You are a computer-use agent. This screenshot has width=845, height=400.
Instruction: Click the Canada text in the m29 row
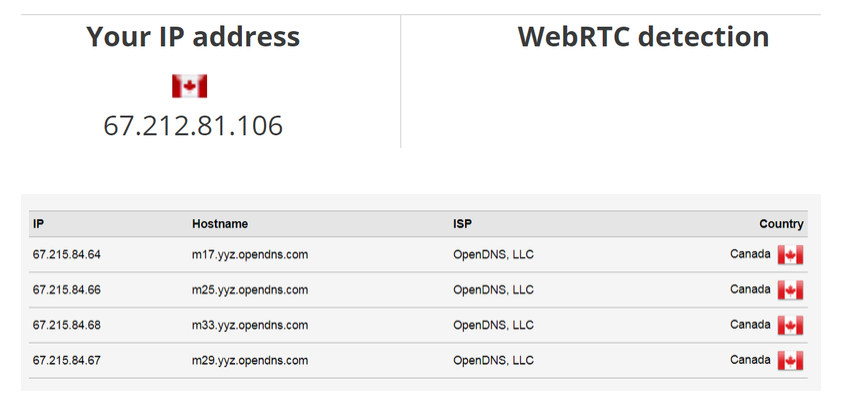click(x=750, y=360)
